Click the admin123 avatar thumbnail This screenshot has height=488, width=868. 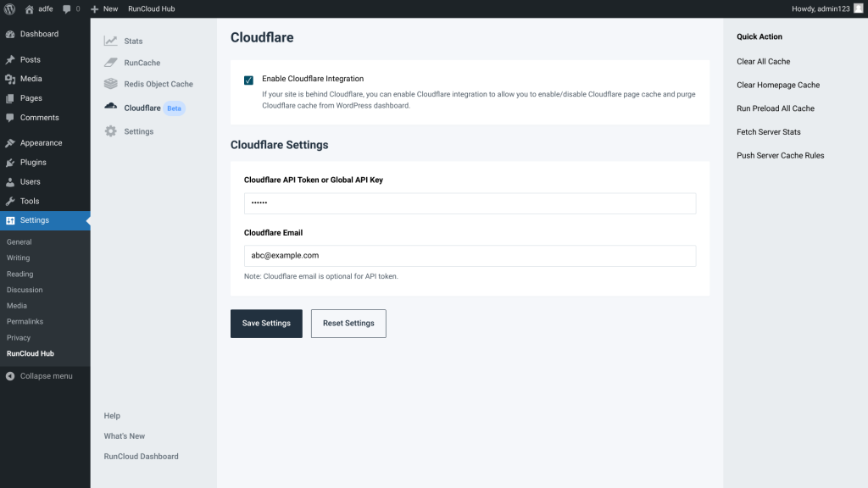(858, 8)
